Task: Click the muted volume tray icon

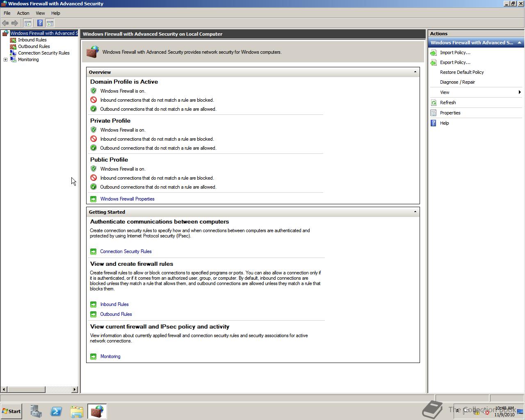Action: 486,411
